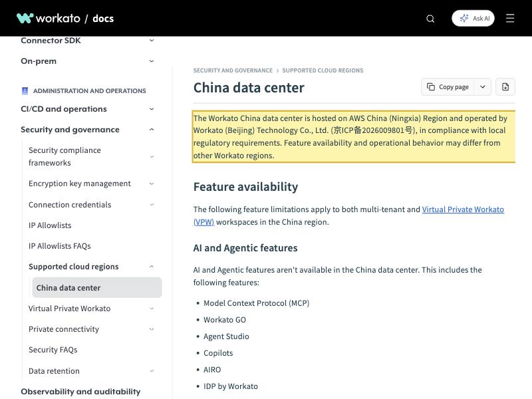Image resolution: width=532 pixels, height=399 pixels.
Task: Open the hamburger menu icon
Action: [510, 19]
